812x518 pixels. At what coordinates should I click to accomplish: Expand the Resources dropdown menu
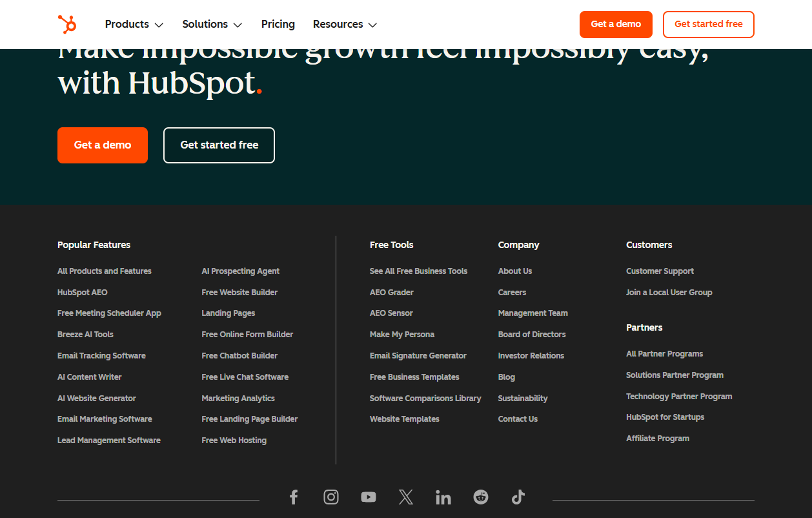coord(345,25)
